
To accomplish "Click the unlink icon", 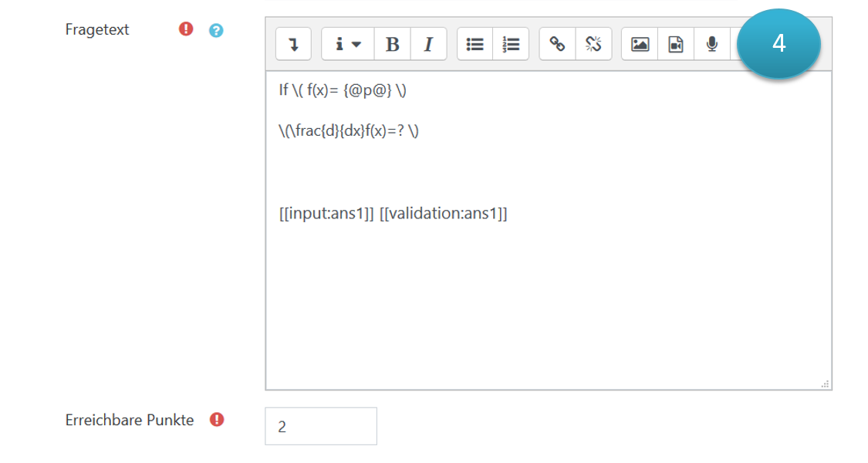I will click(593, 45).
